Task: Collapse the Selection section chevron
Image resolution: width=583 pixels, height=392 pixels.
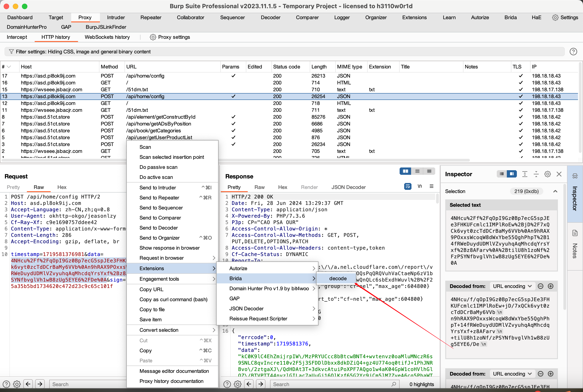Action: pyautogui.click(x=555, y=191)
